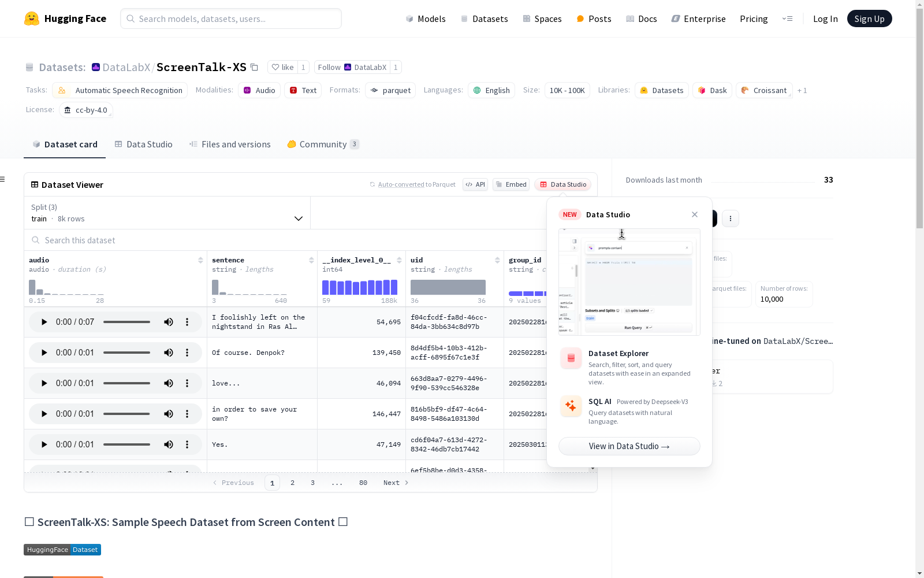924x578 pixels.
Task: Mute the 'Yes.' audio row
Action: (169, 444)
